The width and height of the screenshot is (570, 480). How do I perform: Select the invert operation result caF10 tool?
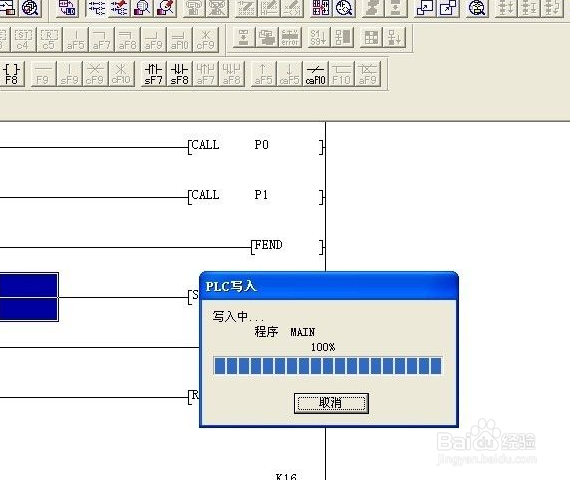click(316, 74)
